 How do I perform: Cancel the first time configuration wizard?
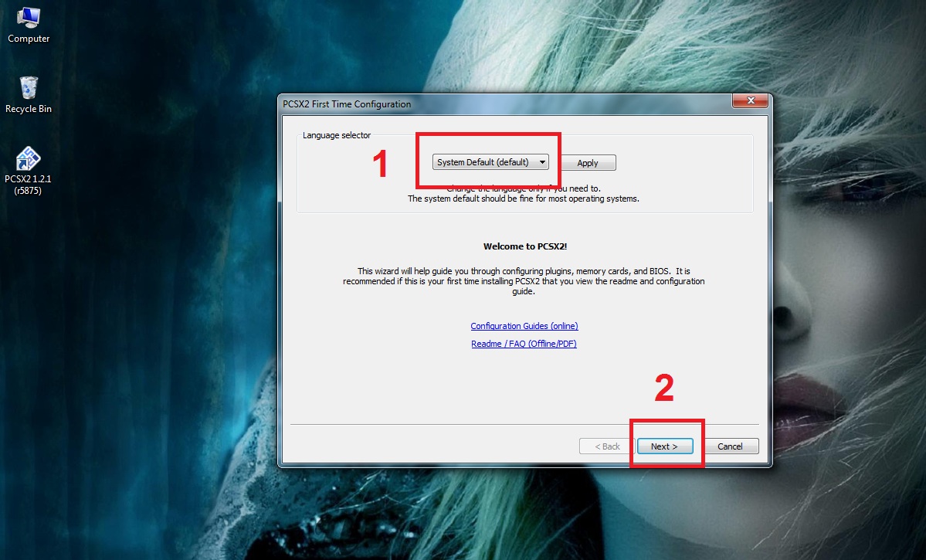tap(730, 446)
